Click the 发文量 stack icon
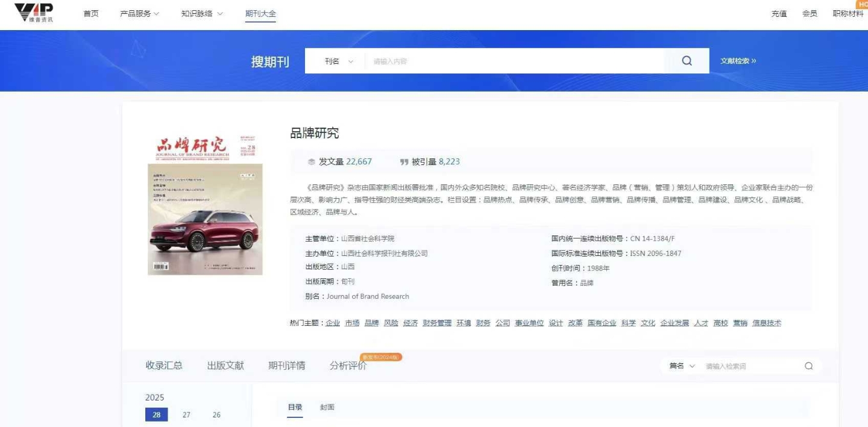868x427 pixels. [x=312, y=161]
